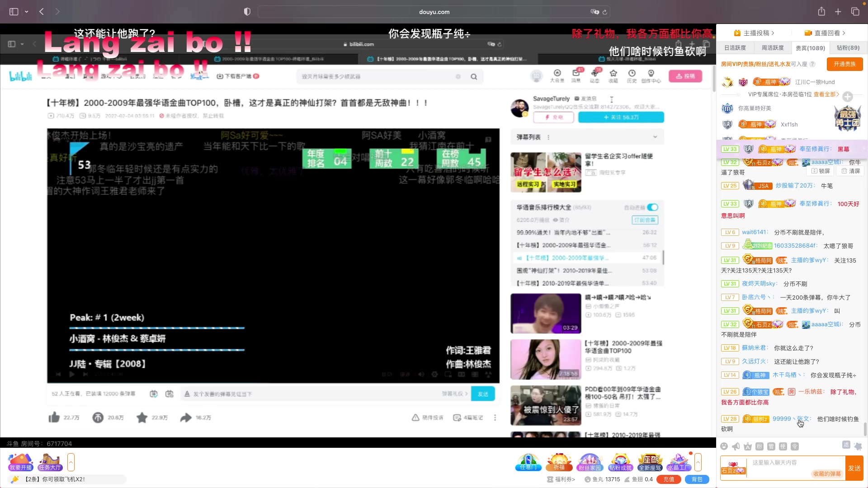
Task: Open the 水晶工厂 gift panel icon
Action: (x=680, y=462)
